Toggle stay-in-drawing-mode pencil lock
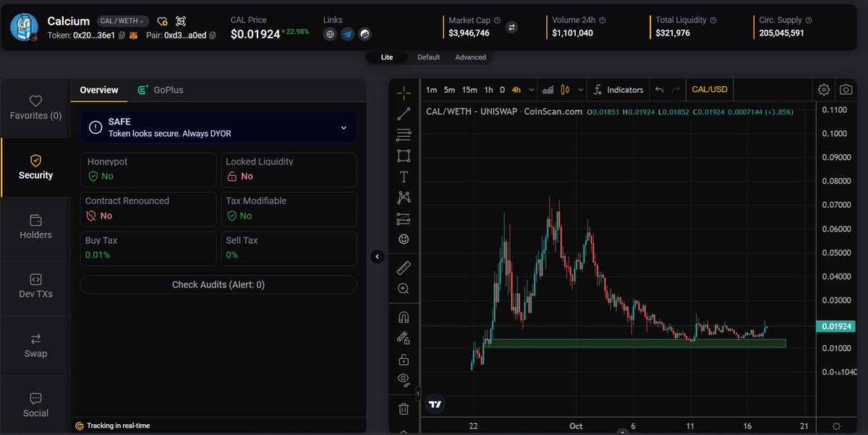The width and height of the screenshot is (868, 435). tap(404, 338)
